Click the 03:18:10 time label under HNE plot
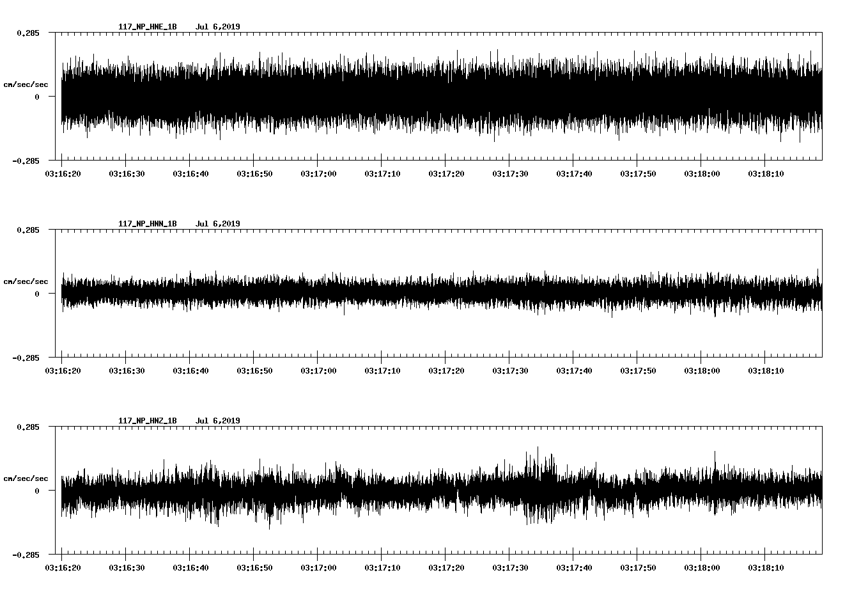The height and width of the screenshot is (591, 868). pyautogui.click(x=766, y=173)
